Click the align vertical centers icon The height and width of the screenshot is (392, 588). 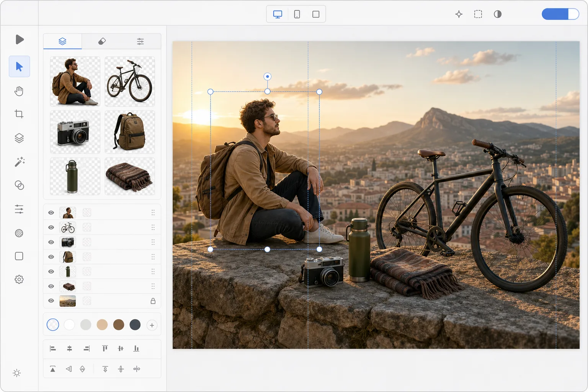[x=121, y=348]
